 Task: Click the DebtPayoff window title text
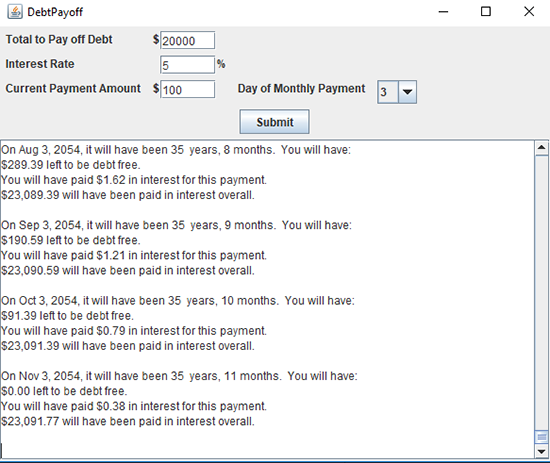pos(55,12)
